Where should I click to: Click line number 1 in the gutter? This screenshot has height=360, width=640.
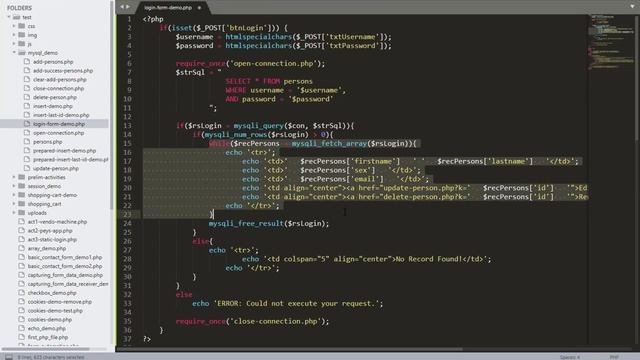coord(129,19)
